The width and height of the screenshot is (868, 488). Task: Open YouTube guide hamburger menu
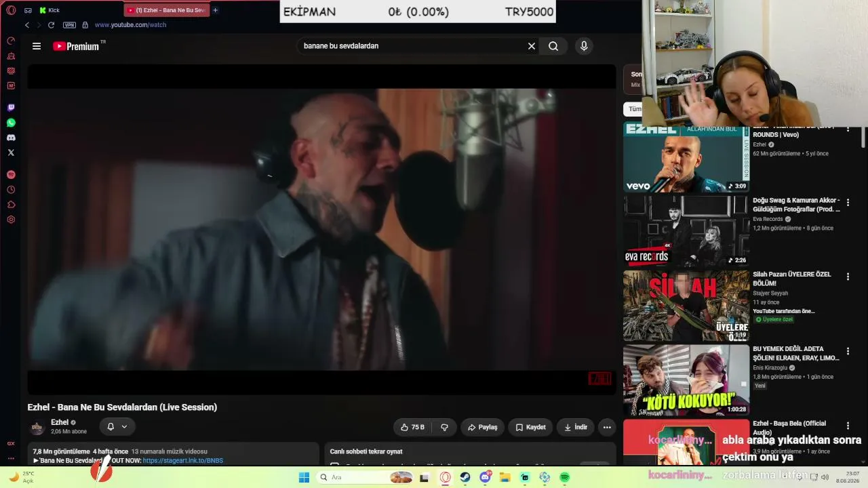tap(37, 46)
